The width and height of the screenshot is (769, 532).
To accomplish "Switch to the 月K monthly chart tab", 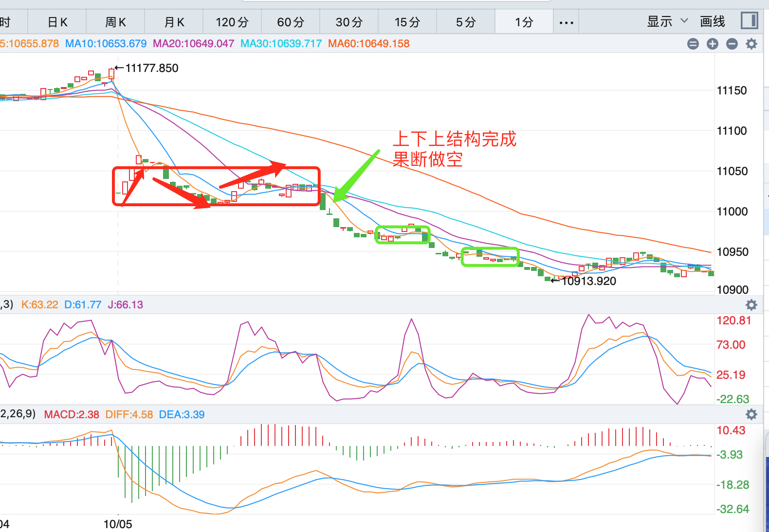I will pos(174,22).
